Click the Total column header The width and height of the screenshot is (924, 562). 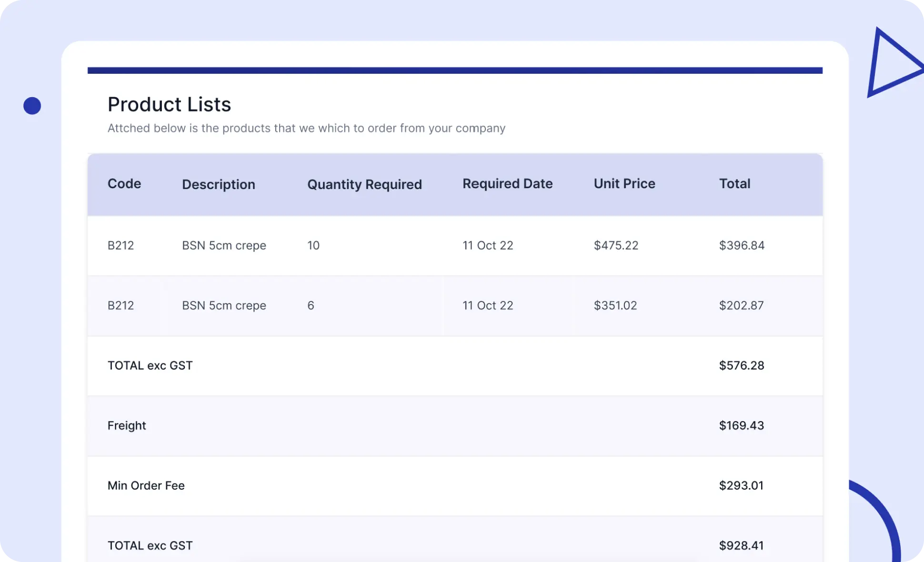click(x=734, y=184)
